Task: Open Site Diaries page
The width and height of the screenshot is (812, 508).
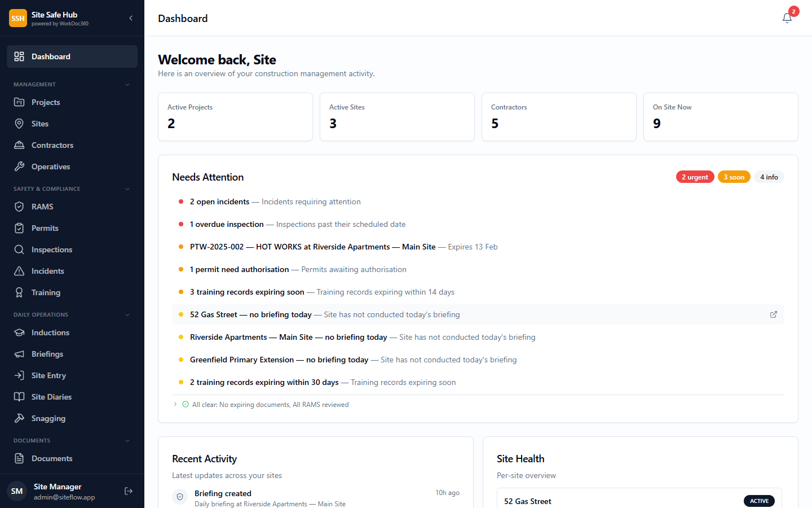Action: (x=72, y=397)
